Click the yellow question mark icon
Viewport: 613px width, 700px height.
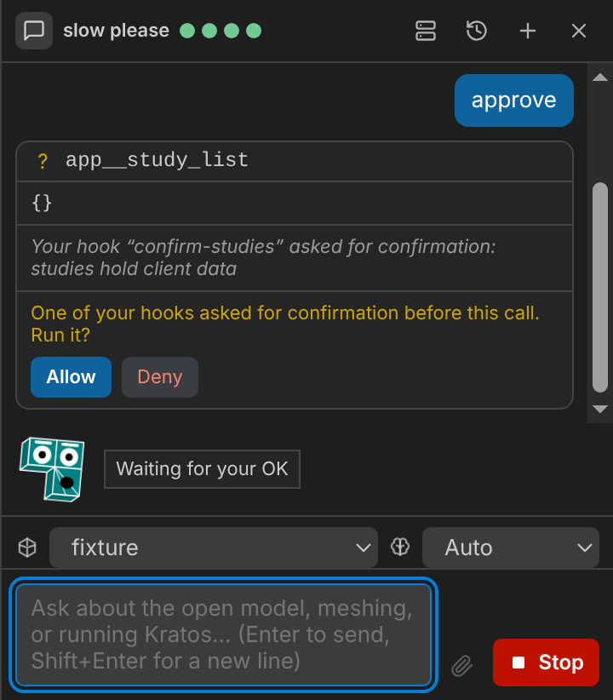(x=43, y=161)
